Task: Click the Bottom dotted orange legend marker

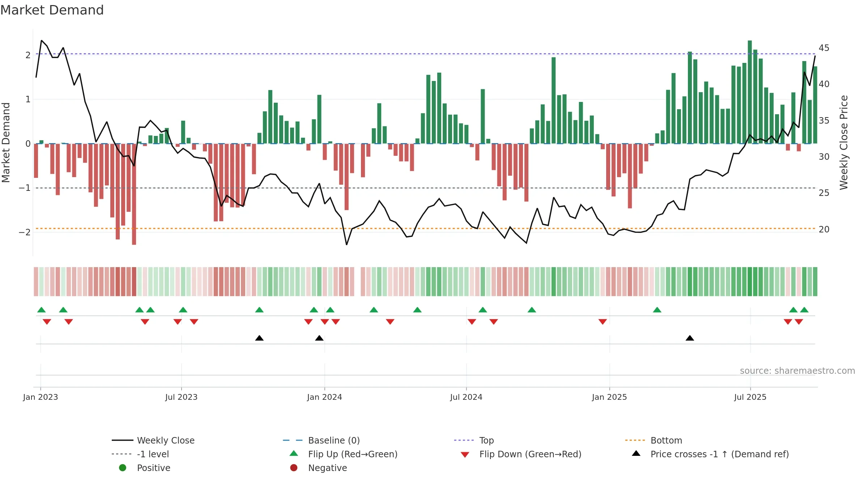Action: click(x=635, y=440)
